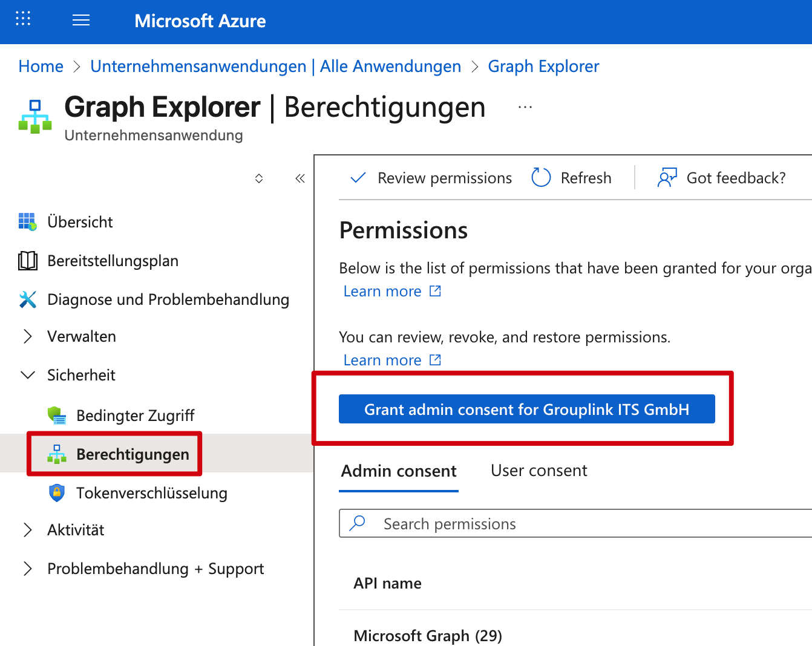Switch to the User consent tab

[539, 471]
